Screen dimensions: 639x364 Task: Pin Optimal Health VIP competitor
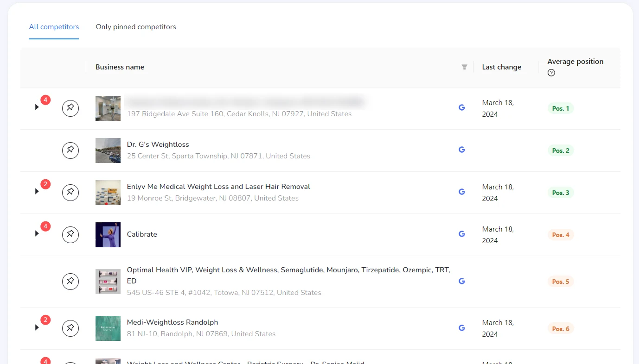(x=70, y=282)
